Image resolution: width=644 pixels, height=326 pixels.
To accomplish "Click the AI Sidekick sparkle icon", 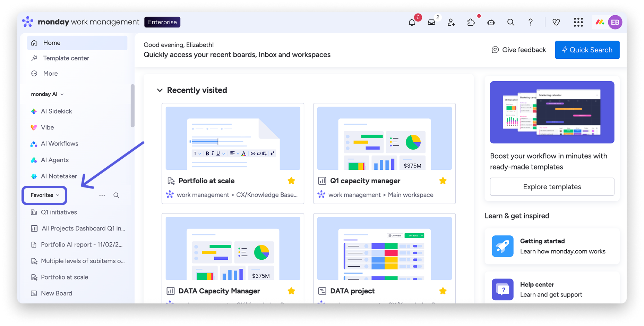I will [x=34, y=111].
